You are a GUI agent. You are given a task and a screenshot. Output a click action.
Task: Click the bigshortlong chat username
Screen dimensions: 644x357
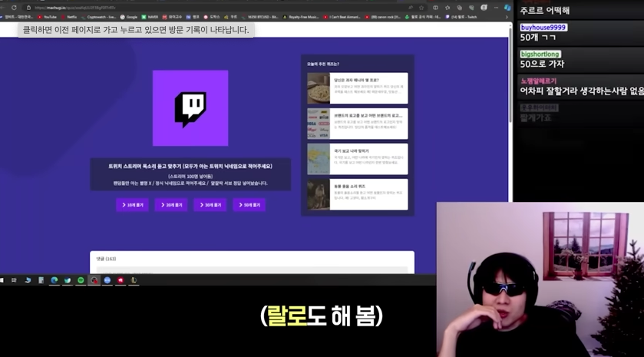point(540,55)
